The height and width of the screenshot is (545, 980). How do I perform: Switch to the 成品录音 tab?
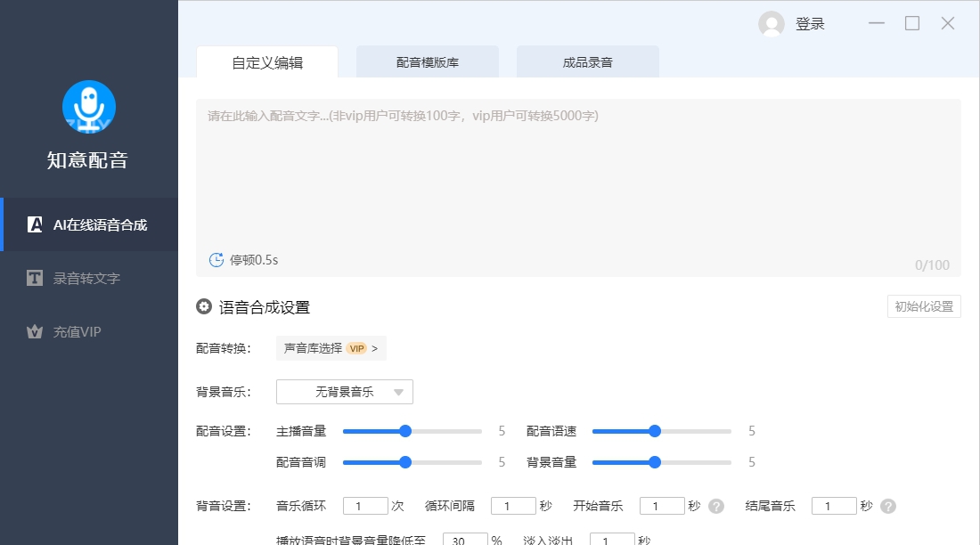click(x=587, y=61)
